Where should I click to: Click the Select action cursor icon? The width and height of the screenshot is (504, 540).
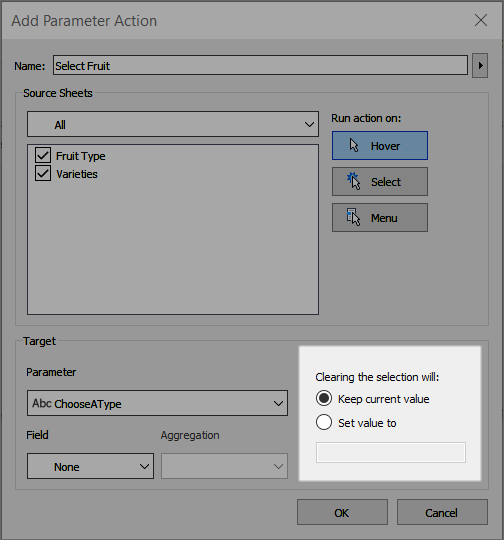(354, 181)
